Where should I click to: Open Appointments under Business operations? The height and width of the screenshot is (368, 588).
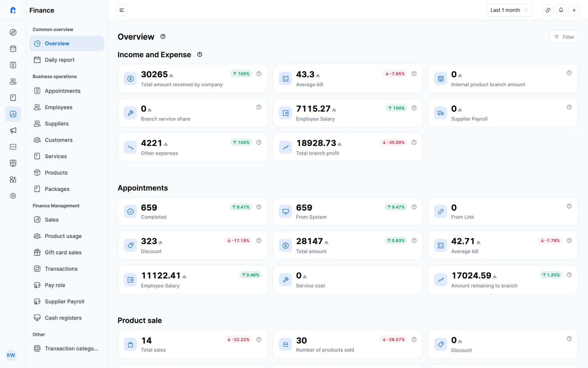(x=67, y=91)
